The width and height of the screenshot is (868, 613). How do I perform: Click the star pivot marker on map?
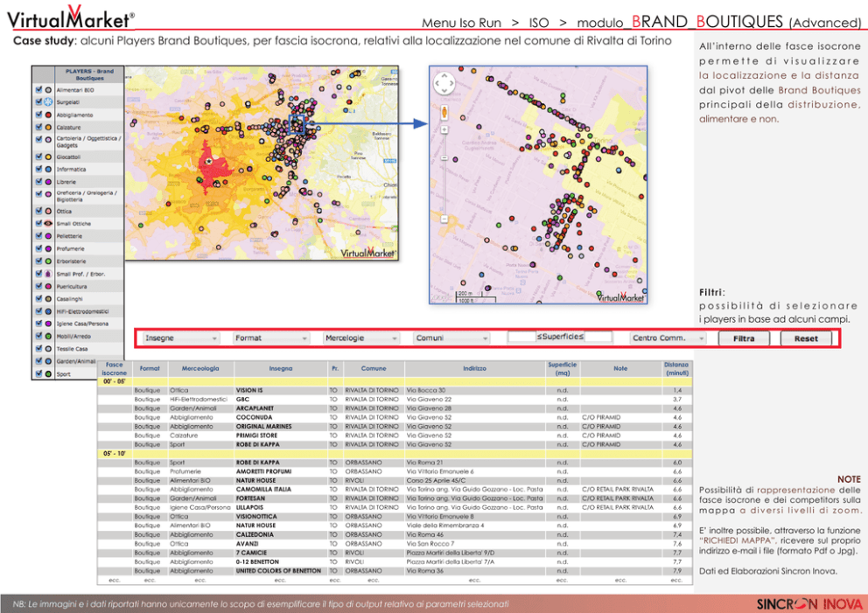[x=208, y=160]
